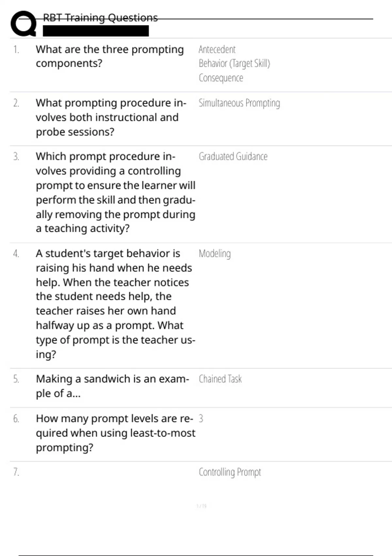Select the question about instructional and probe sessions
Screen dimensions: 392x556
tap(111, 117)
